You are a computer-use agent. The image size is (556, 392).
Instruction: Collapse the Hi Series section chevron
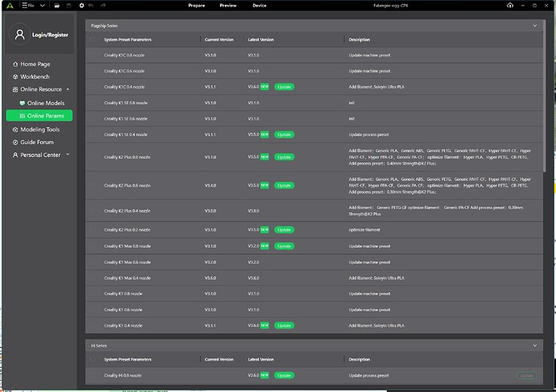[x=535, y=345]
